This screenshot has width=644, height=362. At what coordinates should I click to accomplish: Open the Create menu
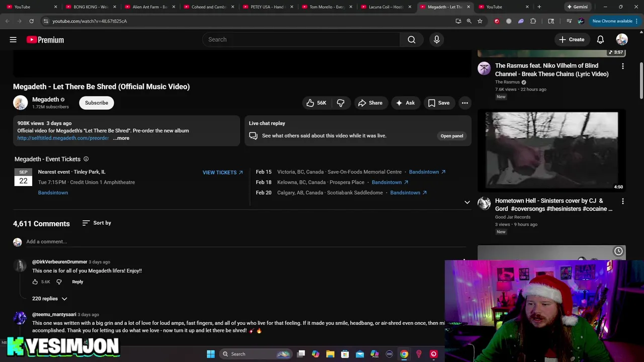572,40
